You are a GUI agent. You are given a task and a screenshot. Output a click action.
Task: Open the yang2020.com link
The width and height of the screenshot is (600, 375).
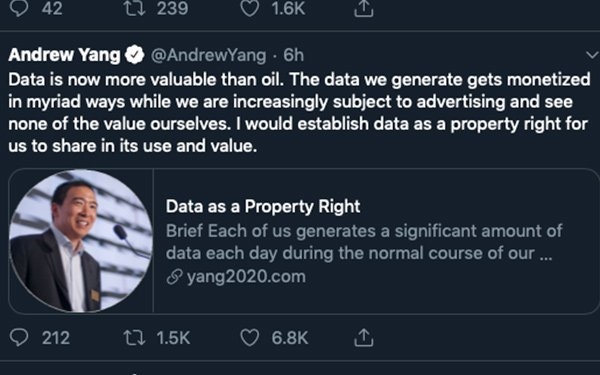(x=246, y=276)
